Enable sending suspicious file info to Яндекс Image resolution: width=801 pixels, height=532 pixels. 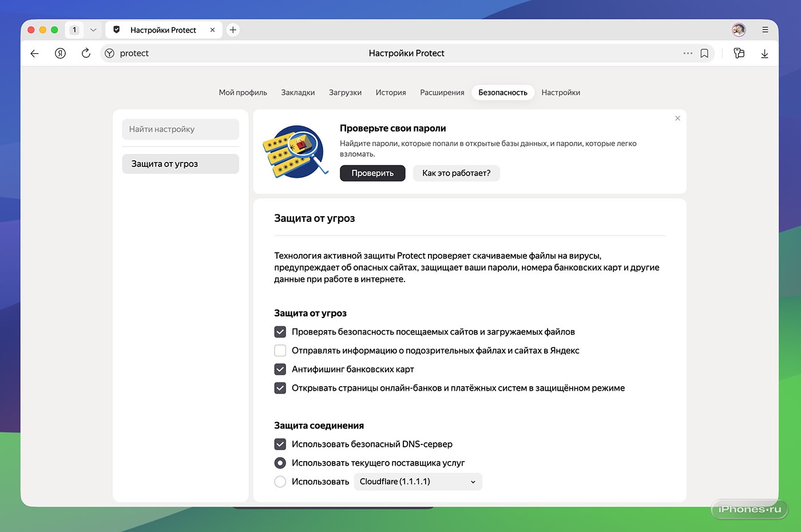pos(280,351)
